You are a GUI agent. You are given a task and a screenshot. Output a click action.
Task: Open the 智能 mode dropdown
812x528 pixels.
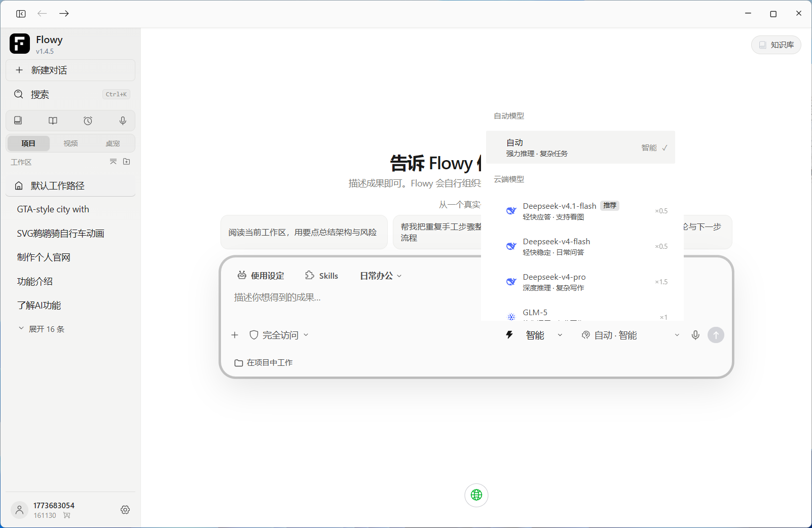pos(544,335)
